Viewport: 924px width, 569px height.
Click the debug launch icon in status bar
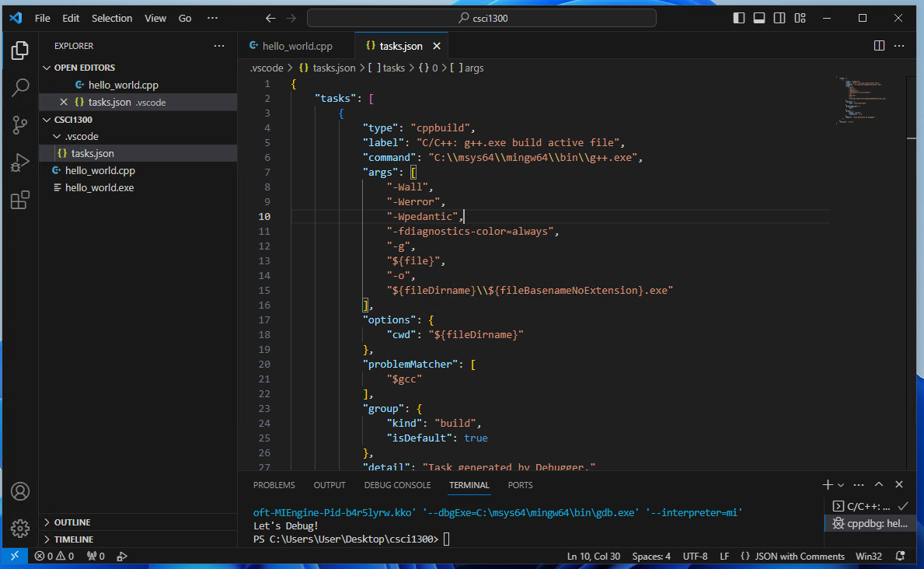pyautogui.click(x=122, y=556)
